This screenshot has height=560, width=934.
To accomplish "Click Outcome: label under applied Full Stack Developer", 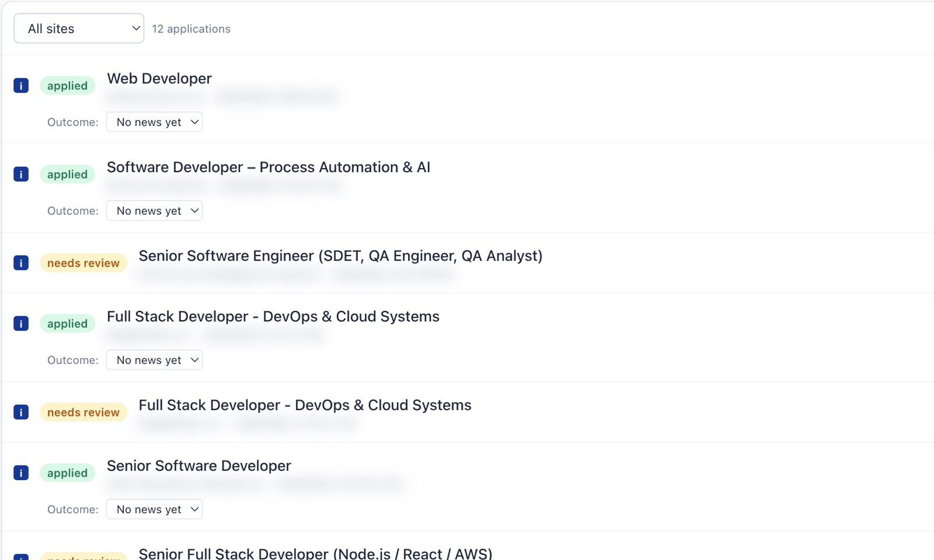I will tap(73, 360).
